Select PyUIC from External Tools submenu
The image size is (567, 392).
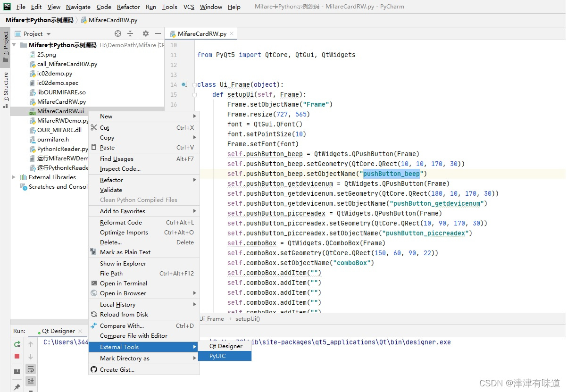(225, 356)
